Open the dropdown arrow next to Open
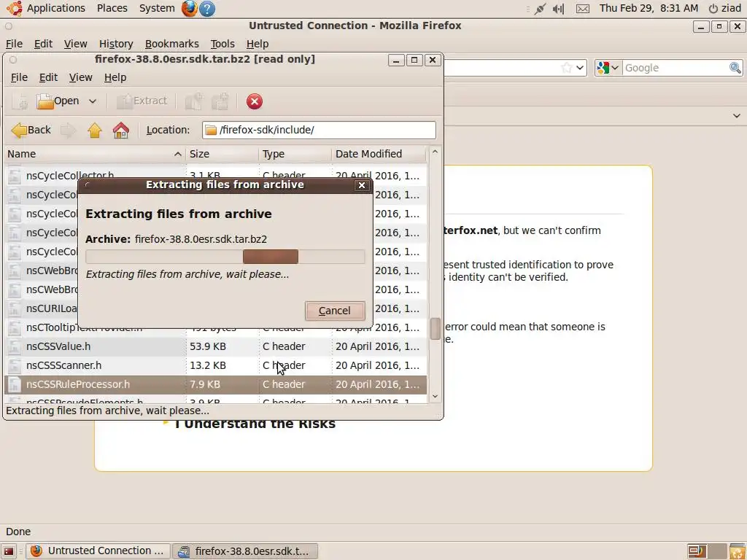Viewport: 747px width, 560px height. tap(93, 101)
